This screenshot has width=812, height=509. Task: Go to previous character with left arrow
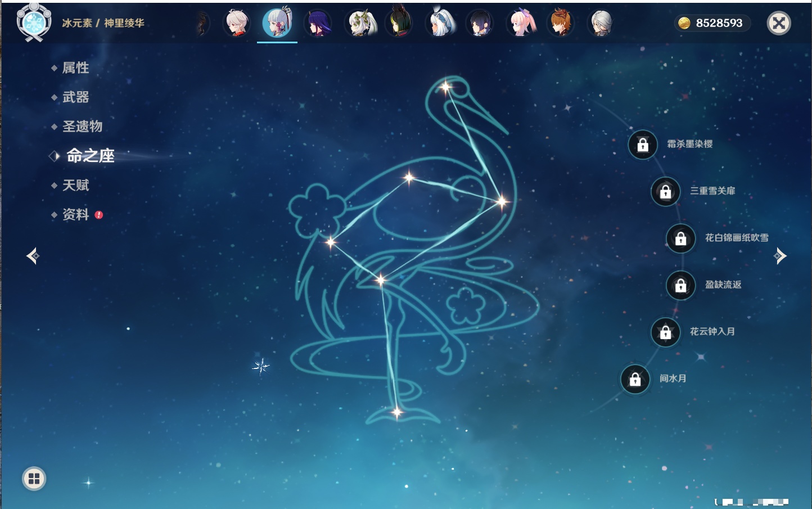(x=33, y=256)
